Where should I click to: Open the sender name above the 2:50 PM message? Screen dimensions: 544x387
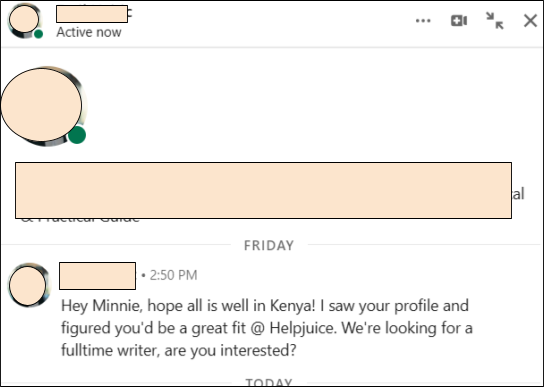[x=97, y=276]
